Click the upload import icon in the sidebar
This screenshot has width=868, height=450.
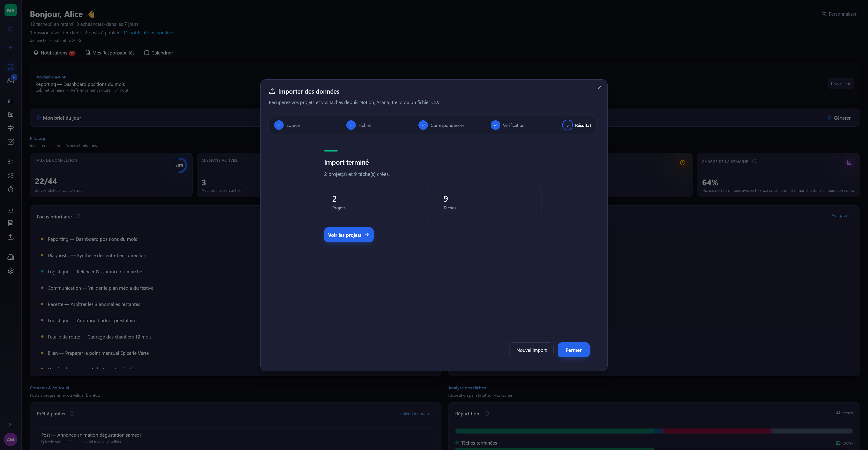(x=10, y=237)
